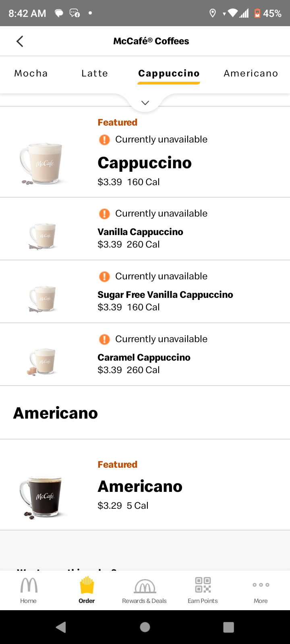Expand the category chevron below tabs

145,103
